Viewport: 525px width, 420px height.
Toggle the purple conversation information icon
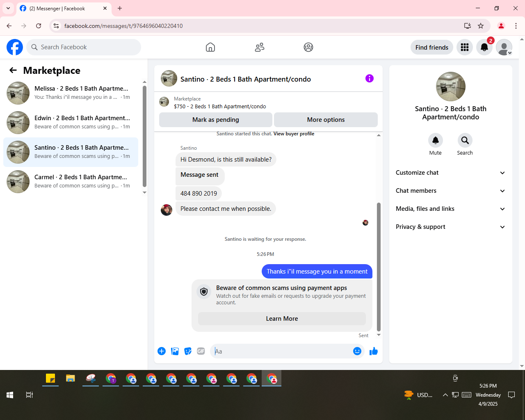point(370,78)
